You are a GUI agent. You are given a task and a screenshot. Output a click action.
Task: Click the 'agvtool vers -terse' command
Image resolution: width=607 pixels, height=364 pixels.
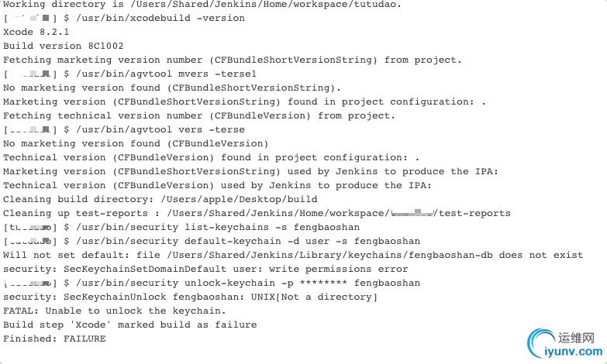point(155,129)
